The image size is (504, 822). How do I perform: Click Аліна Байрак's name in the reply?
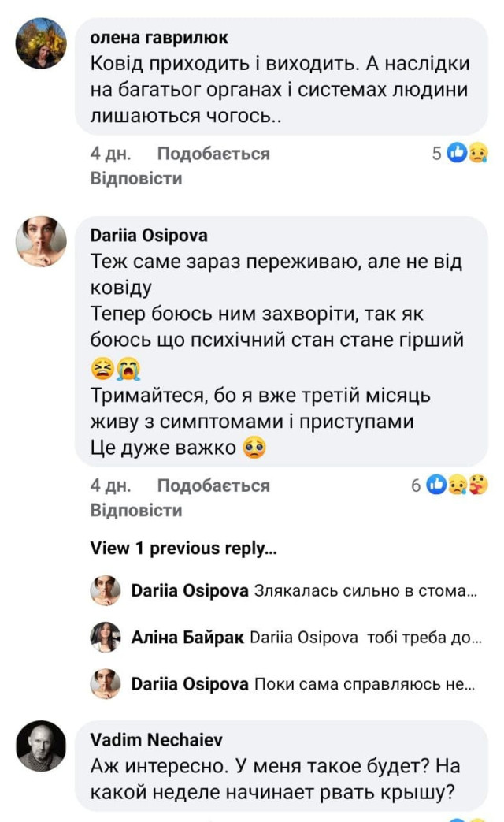pyautogui.click(x=187, y=638)
